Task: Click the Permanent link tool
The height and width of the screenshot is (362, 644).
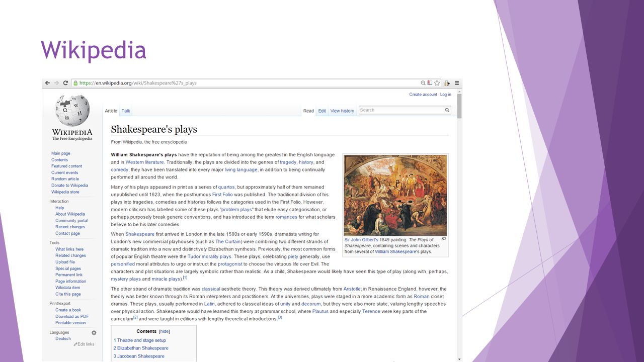Action: click(x=69, y=275)
